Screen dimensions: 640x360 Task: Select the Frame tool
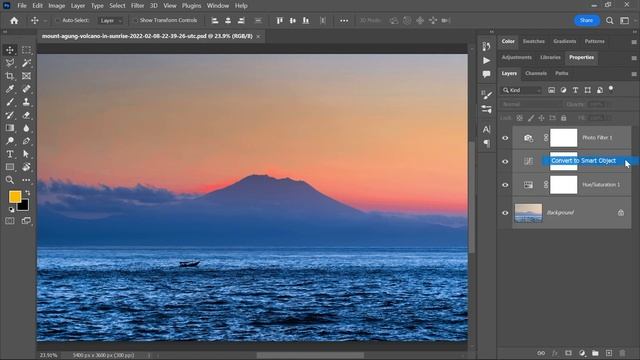pyautogui.click(x=26, y=76)
